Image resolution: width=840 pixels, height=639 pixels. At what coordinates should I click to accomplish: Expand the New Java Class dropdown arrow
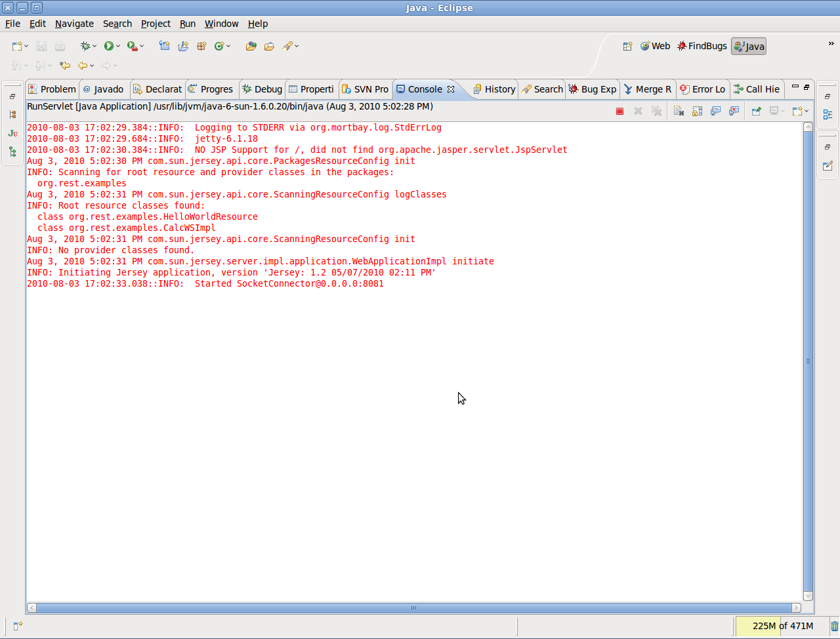pyautogui.click(x=228, y=46)
